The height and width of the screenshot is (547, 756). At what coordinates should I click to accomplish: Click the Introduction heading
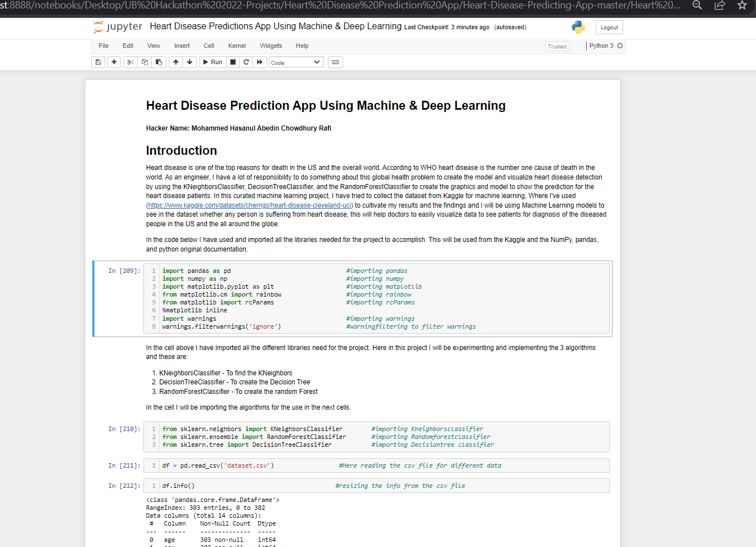click(x=181, y=150)
